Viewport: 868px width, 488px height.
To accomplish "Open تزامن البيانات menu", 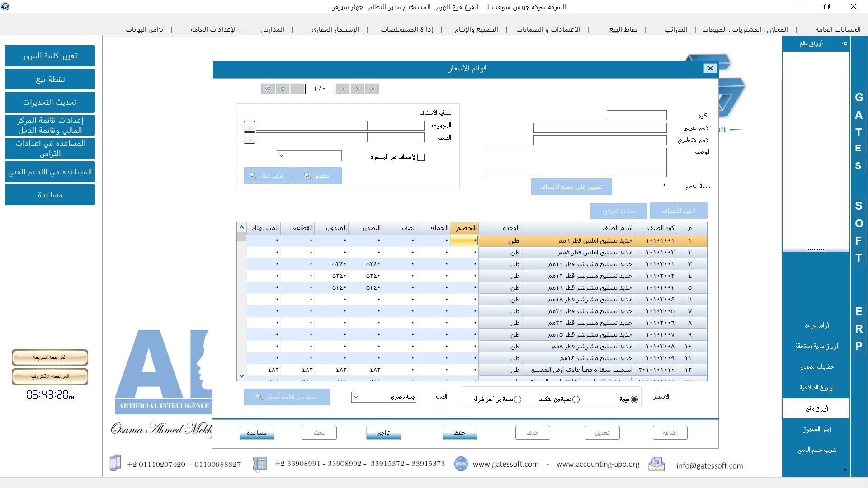I will coord(145,29).
